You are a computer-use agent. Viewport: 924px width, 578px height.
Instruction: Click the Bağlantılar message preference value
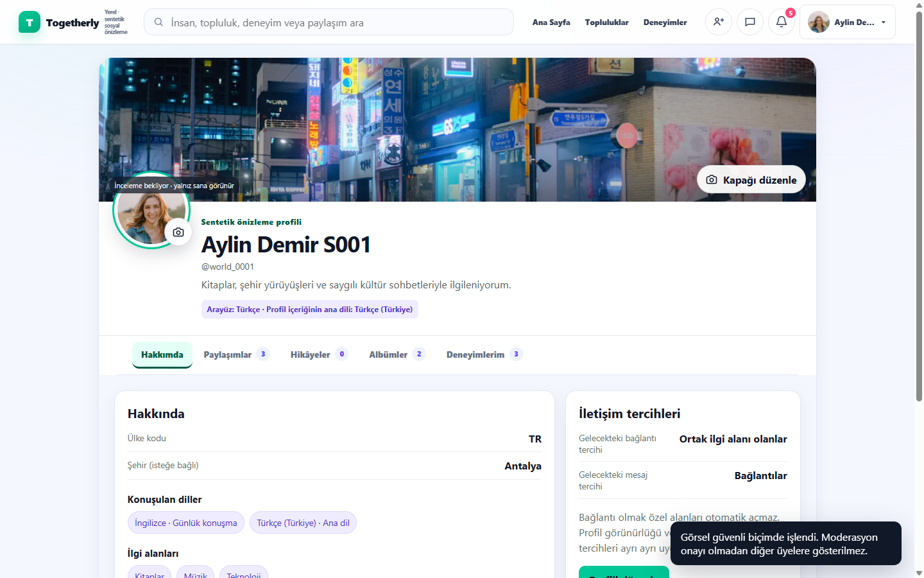tap(761, 476)
